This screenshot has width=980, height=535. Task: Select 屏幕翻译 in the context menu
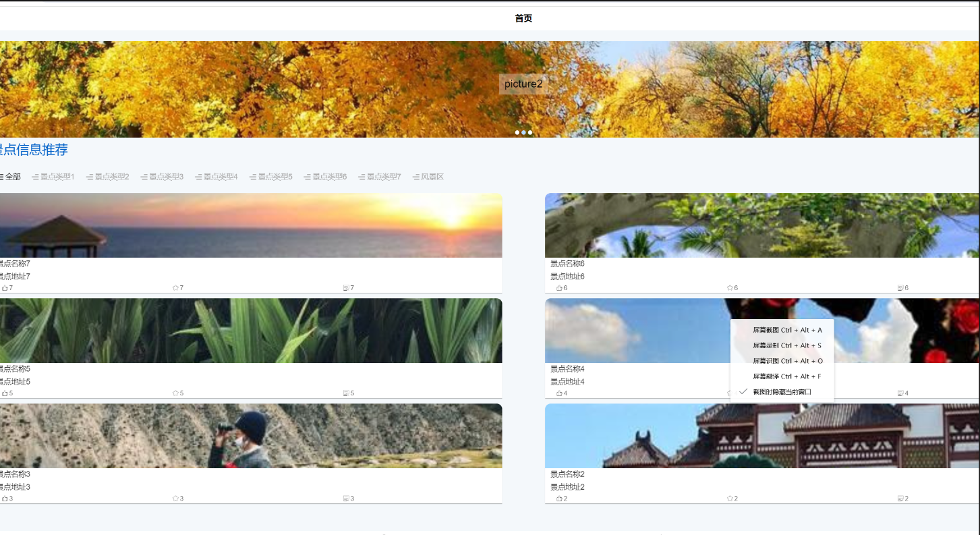pyautogui.click(x=787, y=376)
